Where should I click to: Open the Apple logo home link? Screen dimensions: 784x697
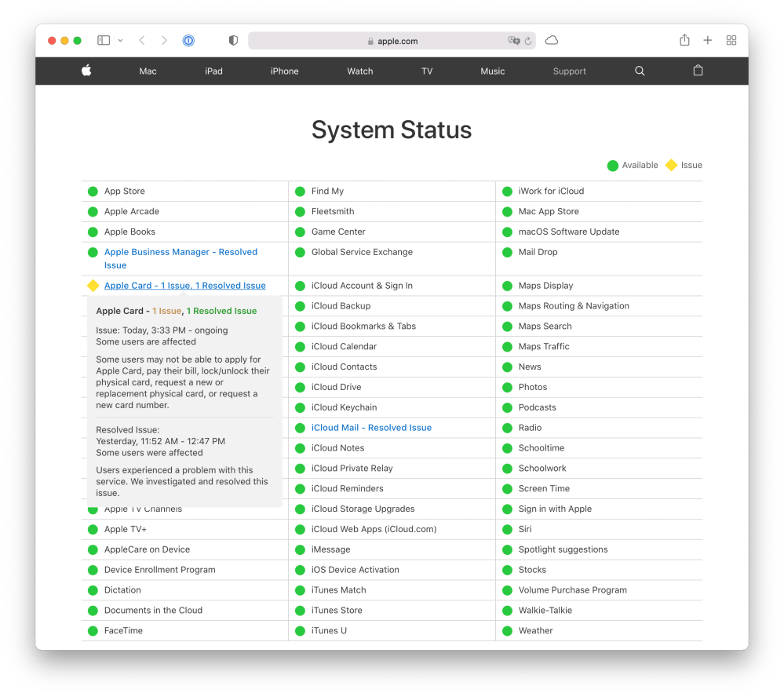click(86, 71)
